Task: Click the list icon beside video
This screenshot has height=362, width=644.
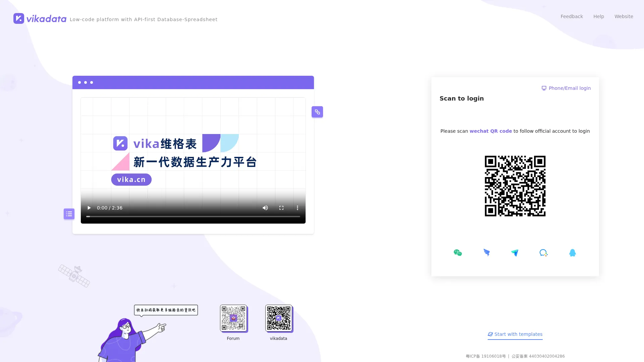Action: coord(69,214)
